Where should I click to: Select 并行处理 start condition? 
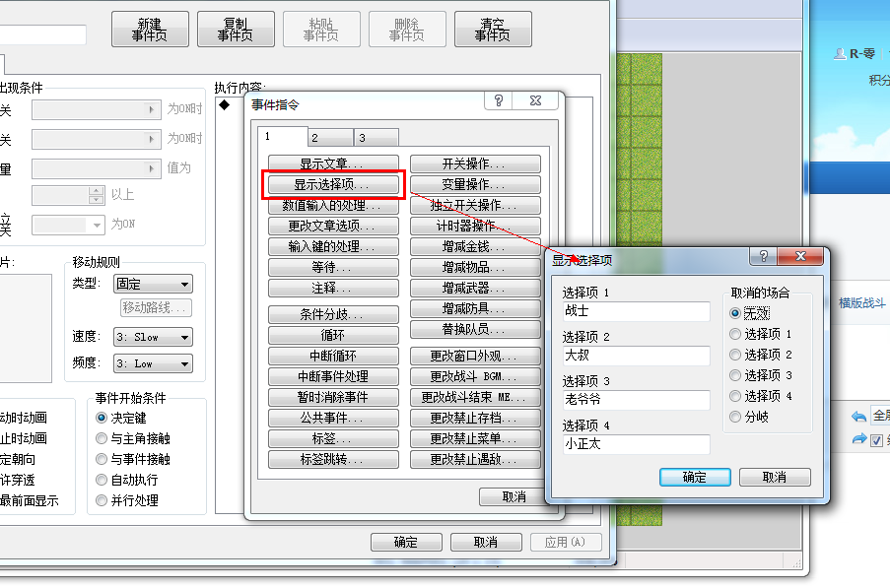tap(127, 500)
